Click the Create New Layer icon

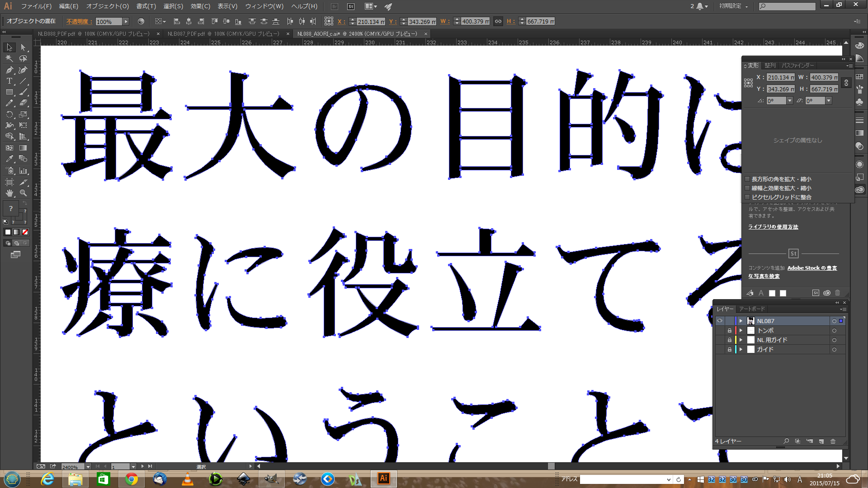point(821,441)
